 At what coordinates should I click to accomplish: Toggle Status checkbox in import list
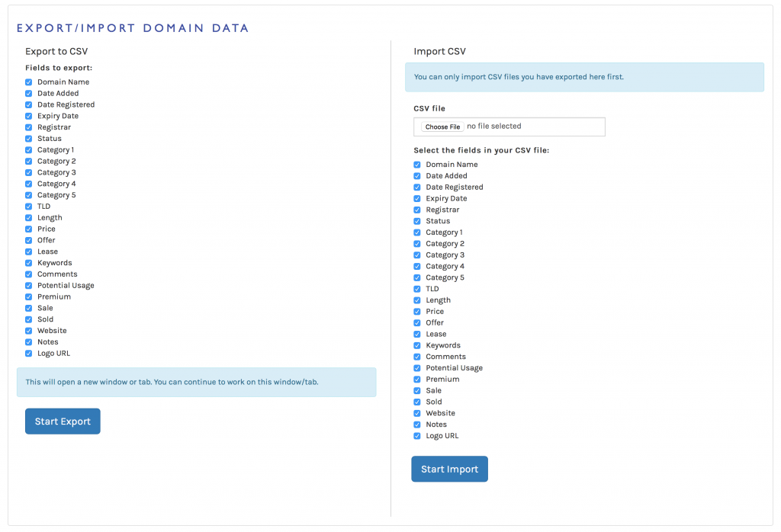coord(417,221)
